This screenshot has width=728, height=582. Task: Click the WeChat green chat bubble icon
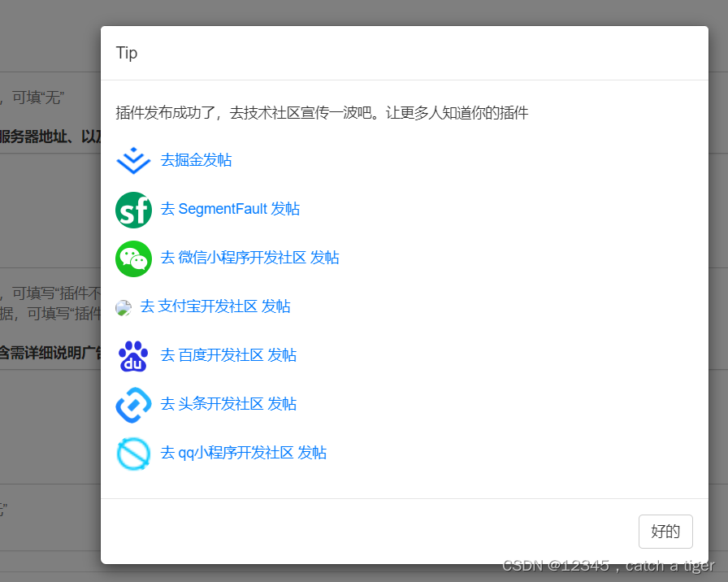coord(134,258)
